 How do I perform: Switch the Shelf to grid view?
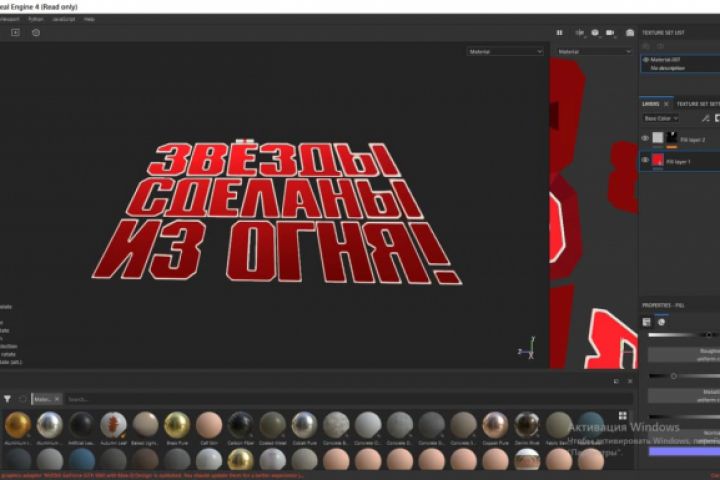(623, 416)
